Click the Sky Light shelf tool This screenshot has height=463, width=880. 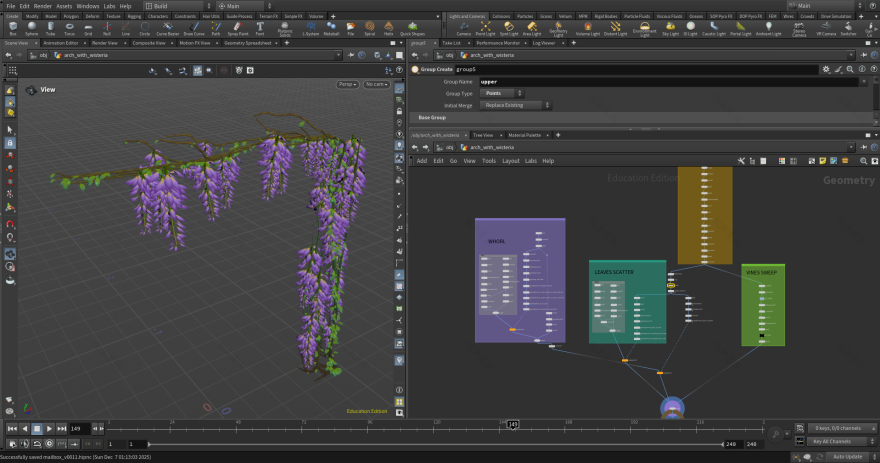tap(670, 29)
